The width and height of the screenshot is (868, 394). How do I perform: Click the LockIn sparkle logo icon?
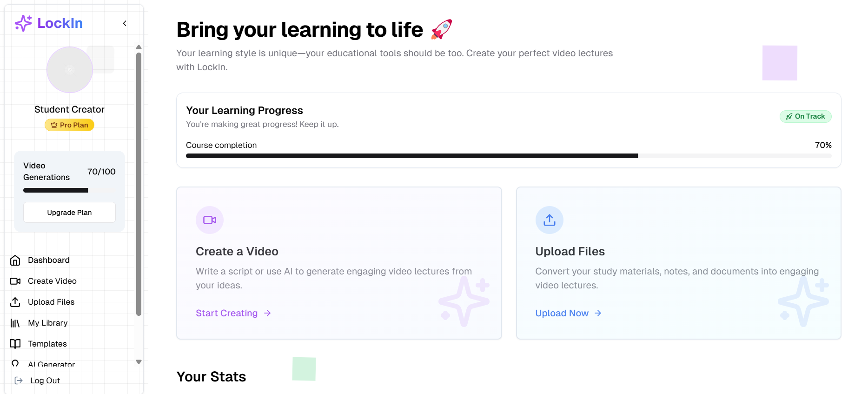point(23,23)
